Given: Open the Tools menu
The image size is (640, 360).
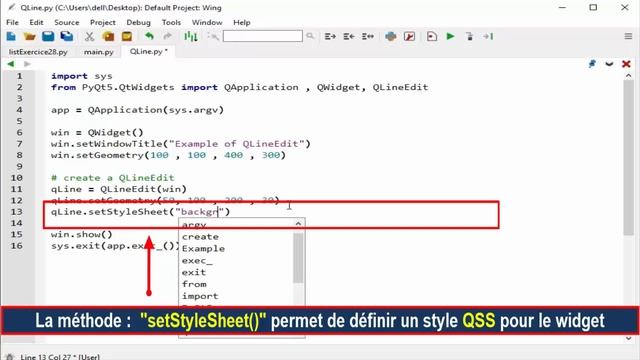Looking at the screenshot, I should 171,22.
